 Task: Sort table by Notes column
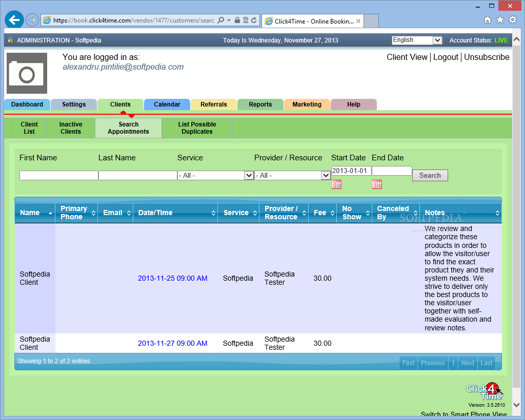(461, 213)
